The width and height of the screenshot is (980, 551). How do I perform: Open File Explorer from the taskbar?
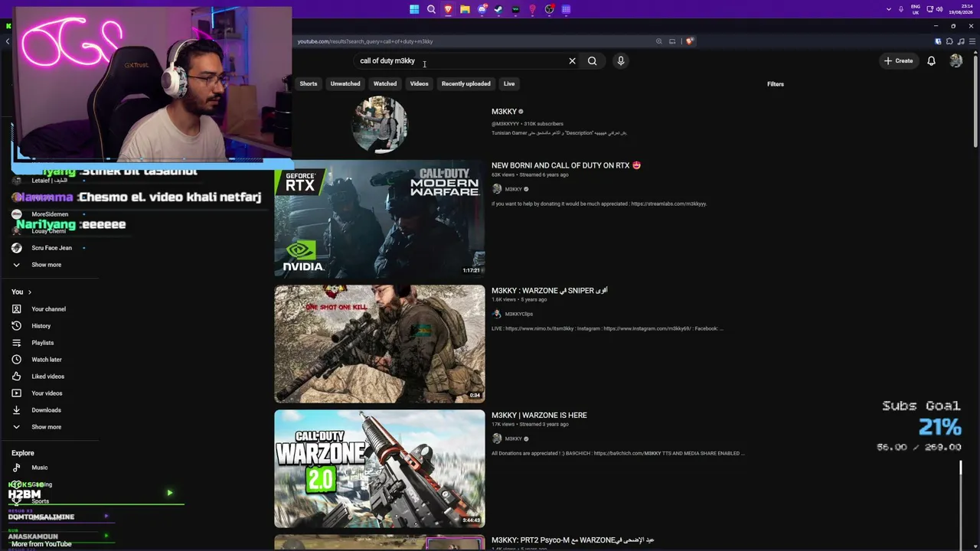[x=465, y=9]
